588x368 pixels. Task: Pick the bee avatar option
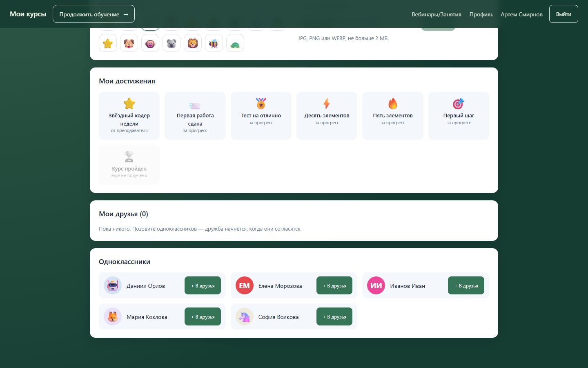[214, 43]
